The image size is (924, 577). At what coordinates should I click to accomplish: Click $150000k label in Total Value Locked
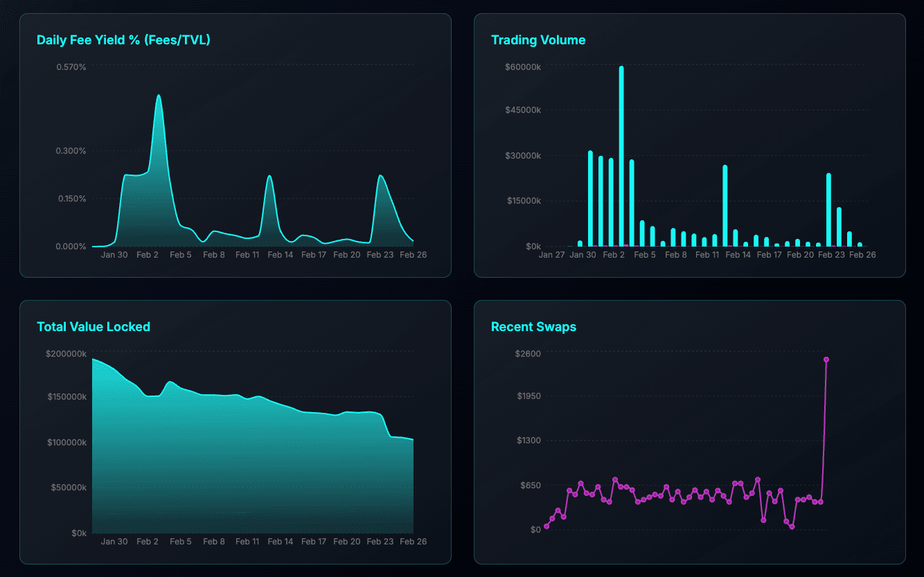pos(66,397)
